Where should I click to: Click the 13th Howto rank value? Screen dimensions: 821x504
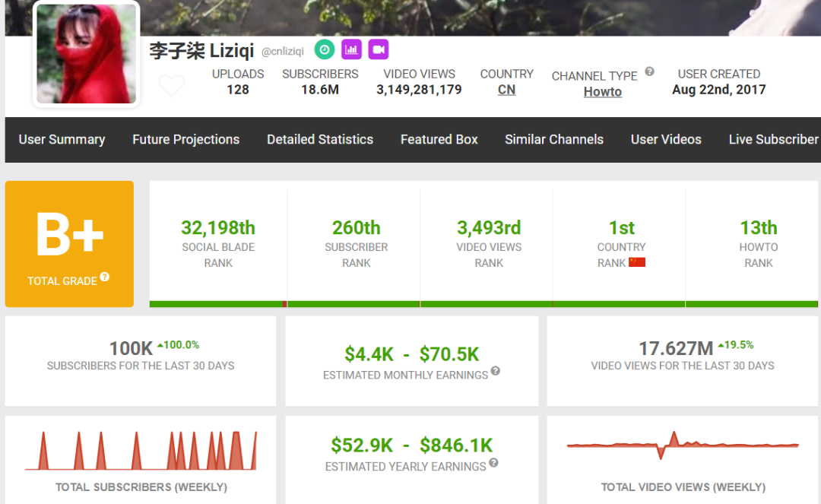[x=759, y=228]
